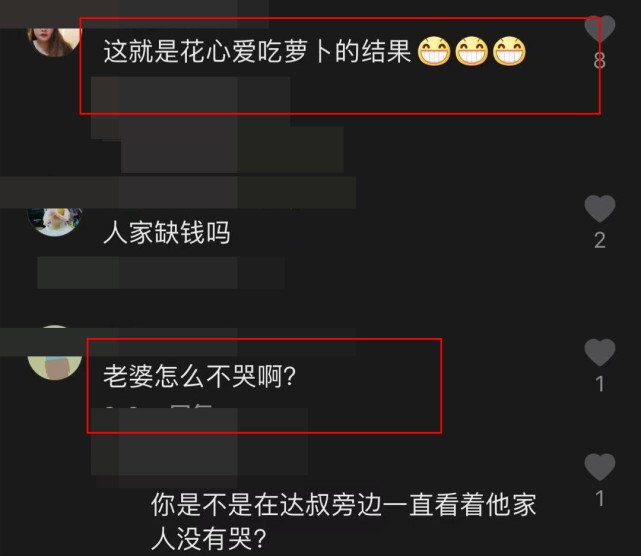Select the comment 人家缺钱吗

pos(167,232)
